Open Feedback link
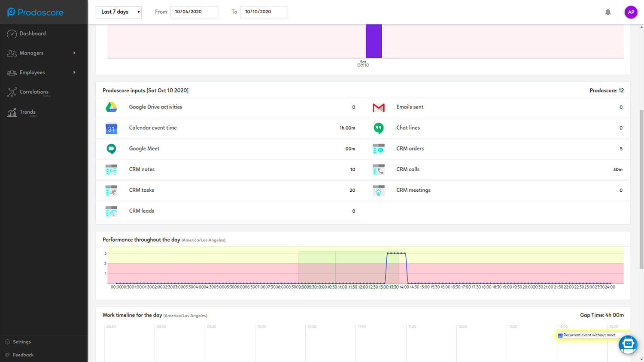 (x=23, y=355)
